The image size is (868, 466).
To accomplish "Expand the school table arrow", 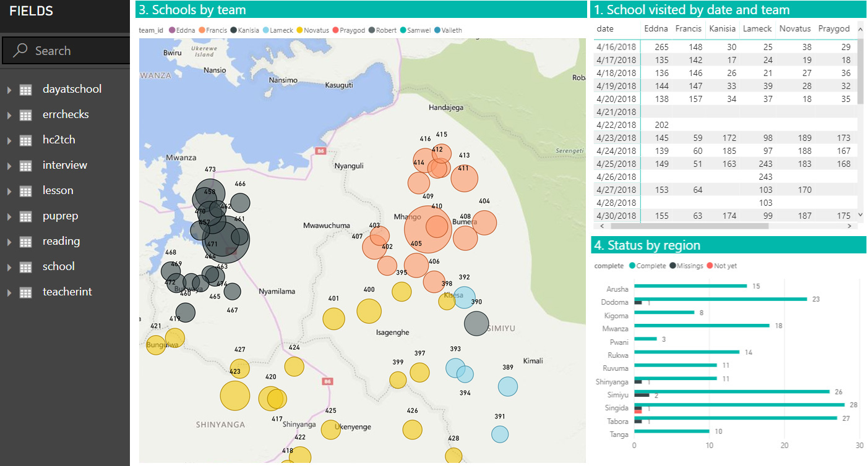I will coord(9,268).
